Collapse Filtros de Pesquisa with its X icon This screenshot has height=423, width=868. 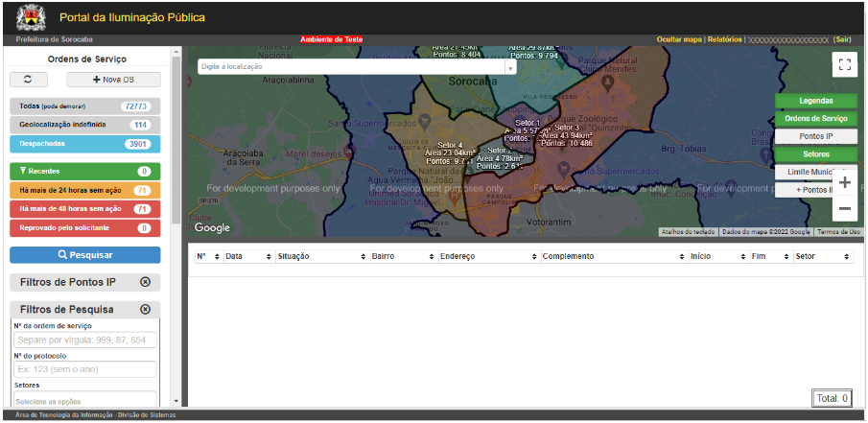coord(145,309)
